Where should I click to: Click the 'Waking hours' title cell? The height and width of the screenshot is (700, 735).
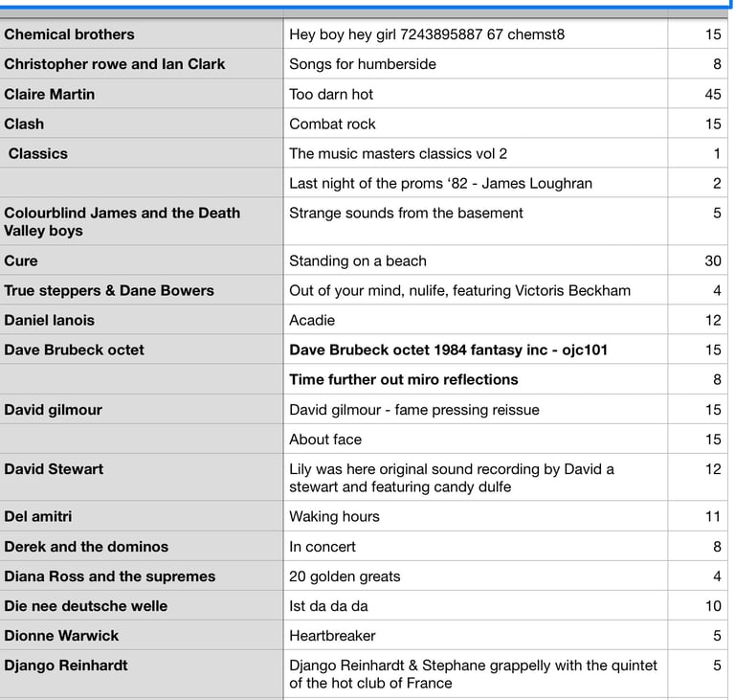476,516
